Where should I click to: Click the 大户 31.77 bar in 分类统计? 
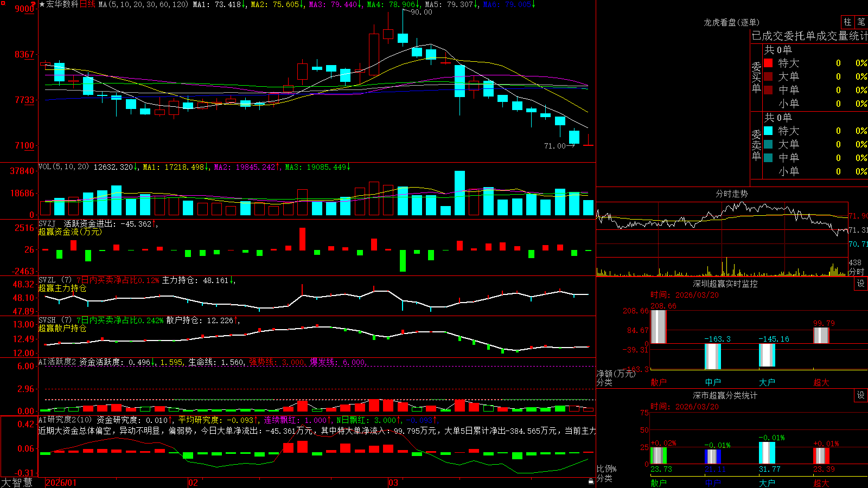[x=767, y=453]
